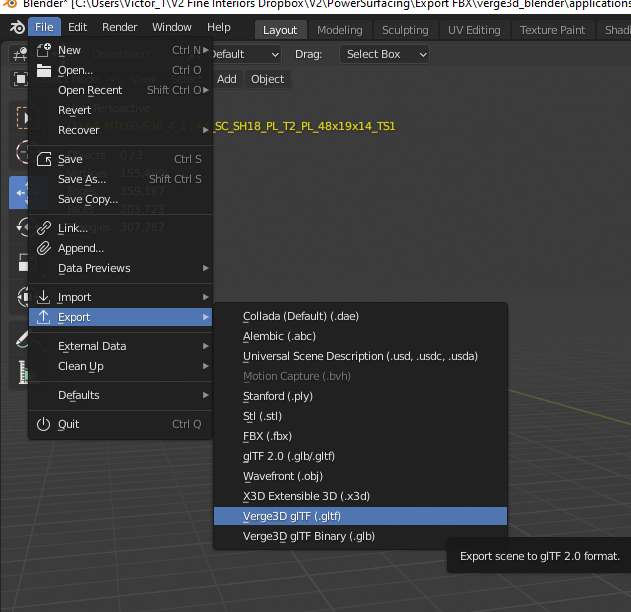Select the Measure tool icon
Viewport: 631px width, 612px height.
pos(22,371)
